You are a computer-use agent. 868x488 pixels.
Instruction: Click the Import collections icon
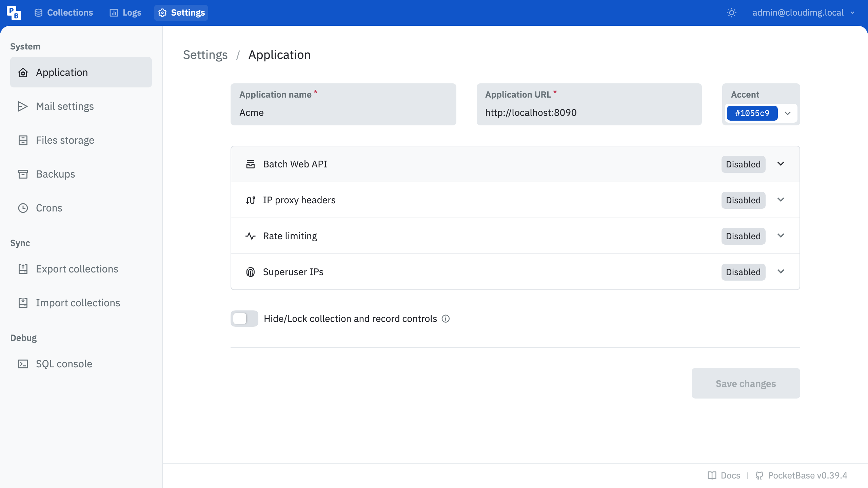click(x=23, y=303)
